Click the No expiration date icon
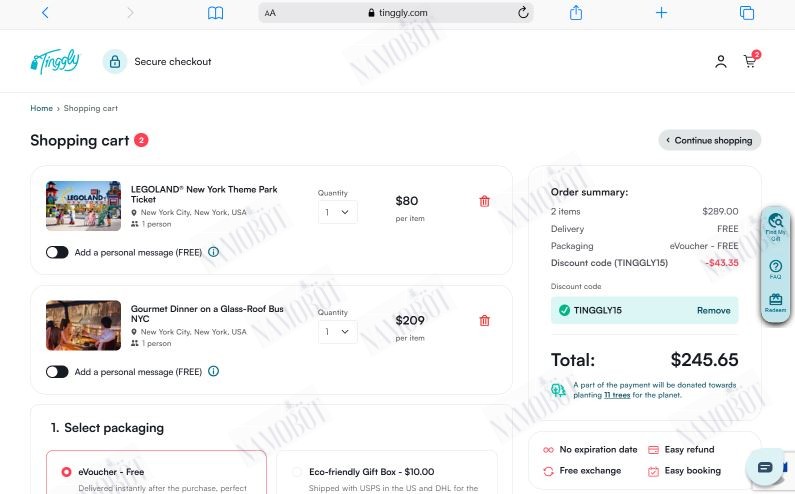Viewport: 795px width, 494px height. [x=548, y=450]
